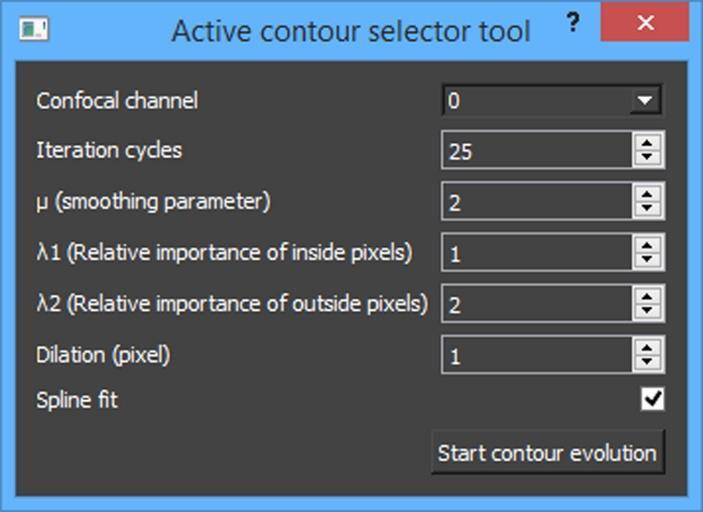Click the Iteration cycles input field

[537, 150]
